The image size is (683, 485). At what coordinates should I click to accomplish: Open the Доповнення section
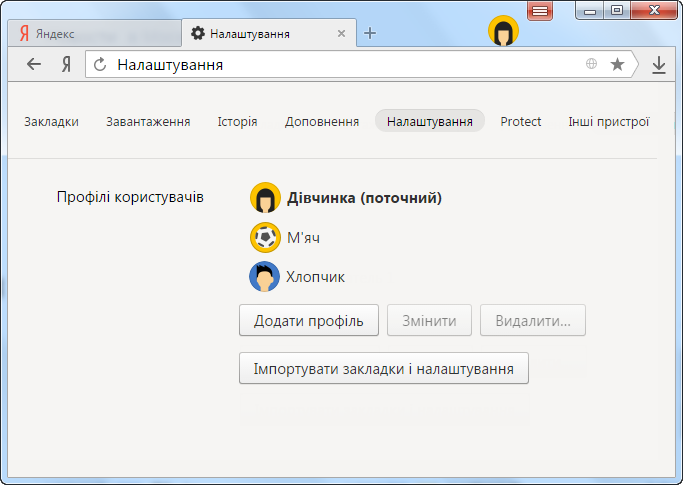click(x=322, y=122)
